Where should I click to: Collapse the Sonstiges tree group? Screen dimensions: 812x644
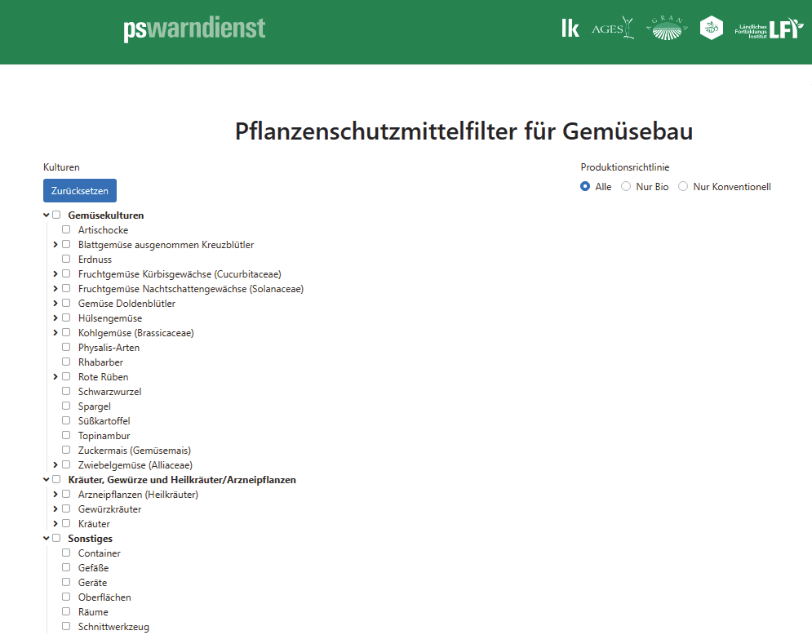(x=47, y=539)
